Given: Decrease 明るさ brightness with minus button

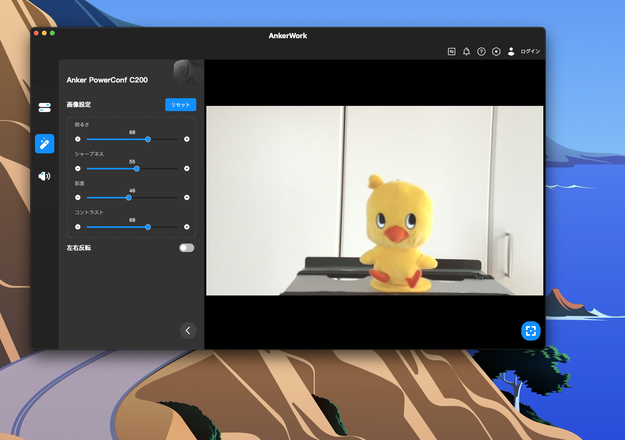Looking at the screenshot, I should click(78, 139).
